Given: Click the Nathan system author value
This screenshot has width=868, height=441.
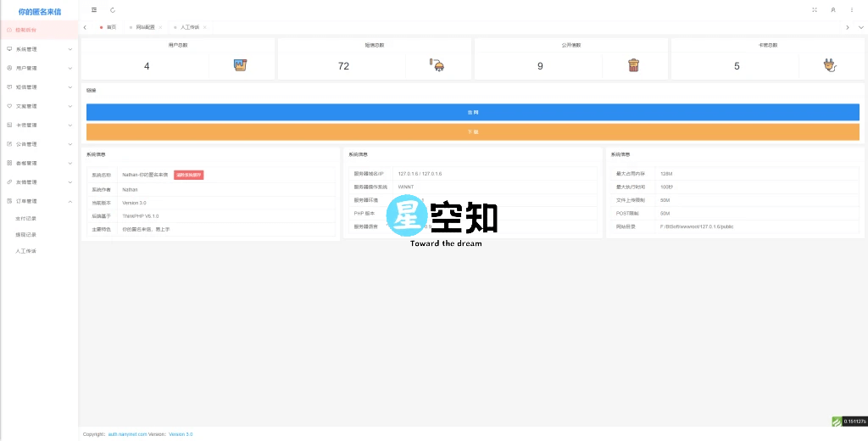Looking at the screenshot, I should [x=130, y=189].
